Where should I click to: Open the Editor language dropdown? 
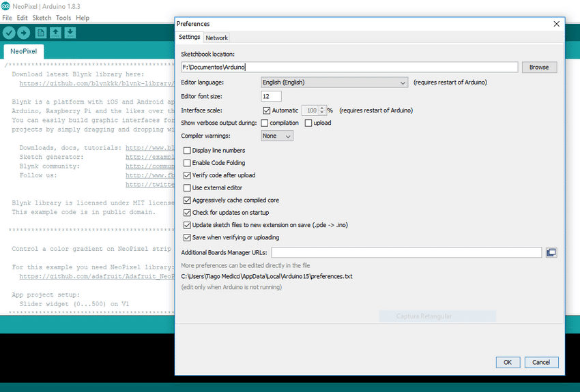[334, 82]
